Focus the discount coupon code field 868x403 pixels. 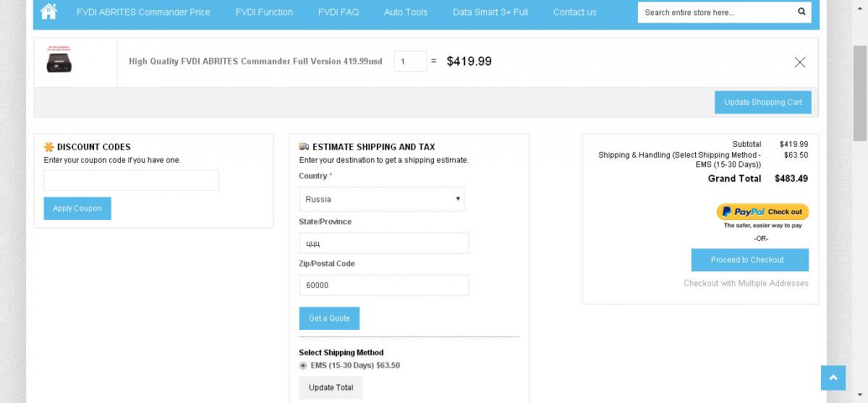132,180
